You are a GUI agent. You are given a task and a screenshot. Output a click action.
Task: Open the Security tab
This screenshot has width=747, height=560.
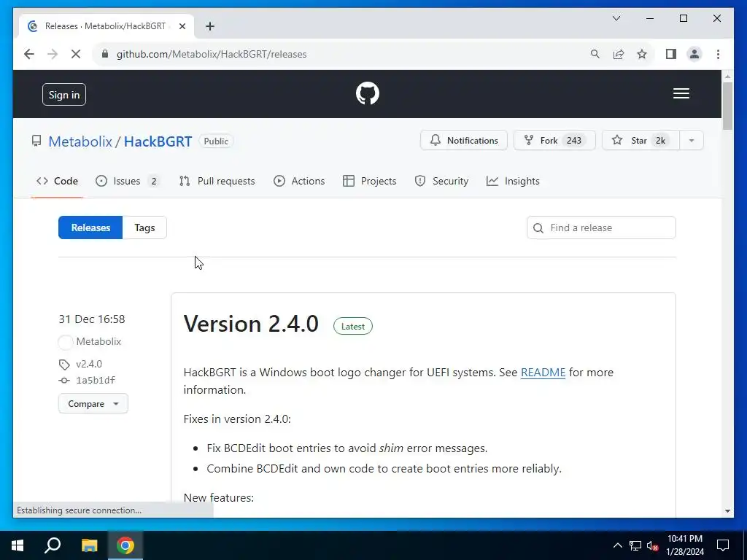point(441,181)
